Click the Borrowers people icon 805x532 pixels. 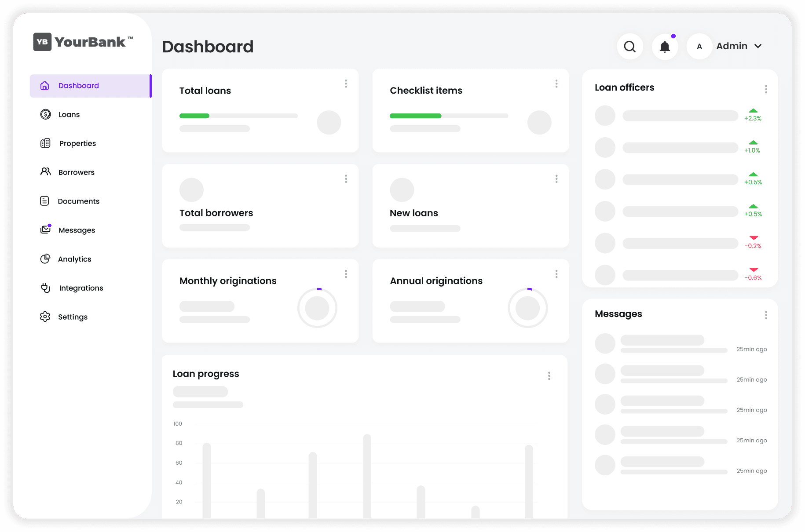point(45,172)
